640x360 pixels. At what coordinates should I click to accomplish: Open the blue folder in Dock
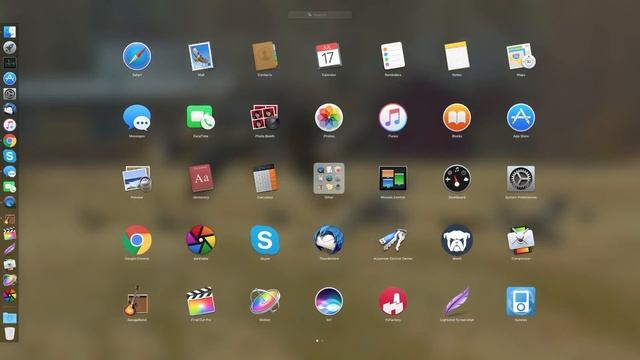tap(9, 318)
